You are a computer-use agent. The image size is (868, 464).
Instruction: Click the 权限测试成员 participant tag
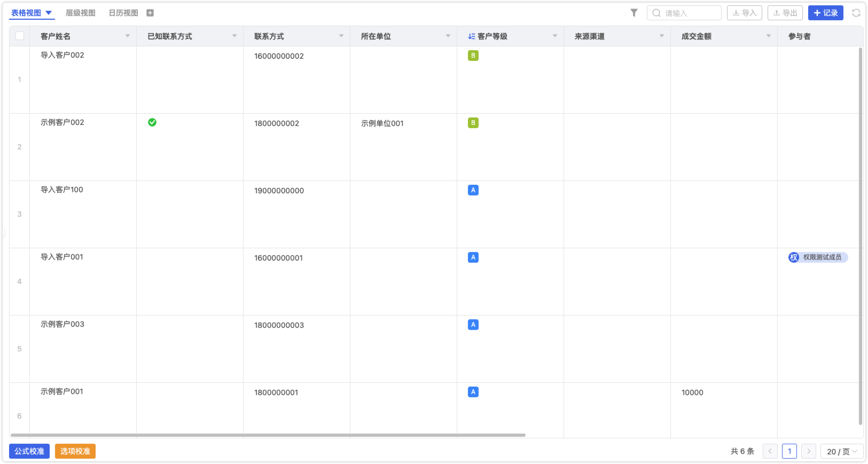(x=818, y=257)
